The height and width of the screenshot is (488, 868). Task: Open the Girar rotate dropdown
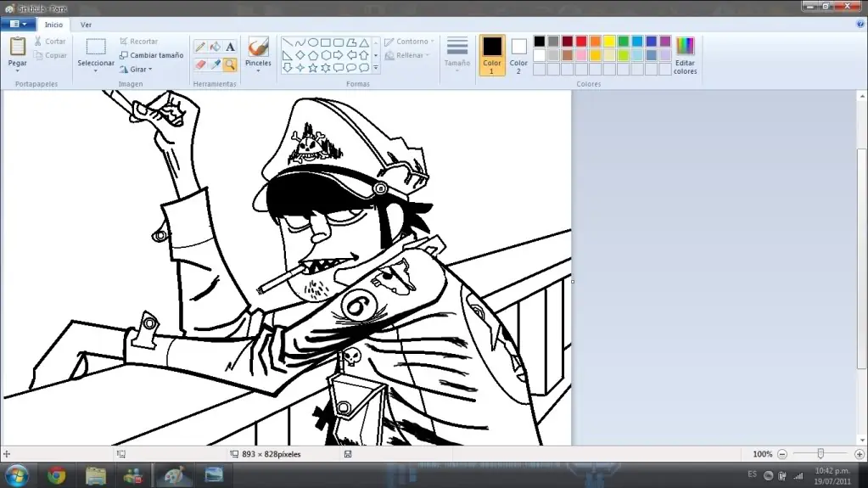tap(136, 70)
